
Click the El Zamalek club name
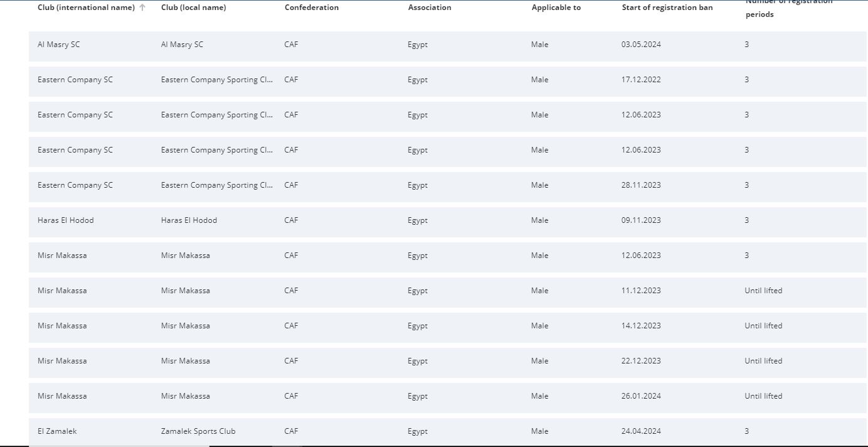(x=57, y=431)
